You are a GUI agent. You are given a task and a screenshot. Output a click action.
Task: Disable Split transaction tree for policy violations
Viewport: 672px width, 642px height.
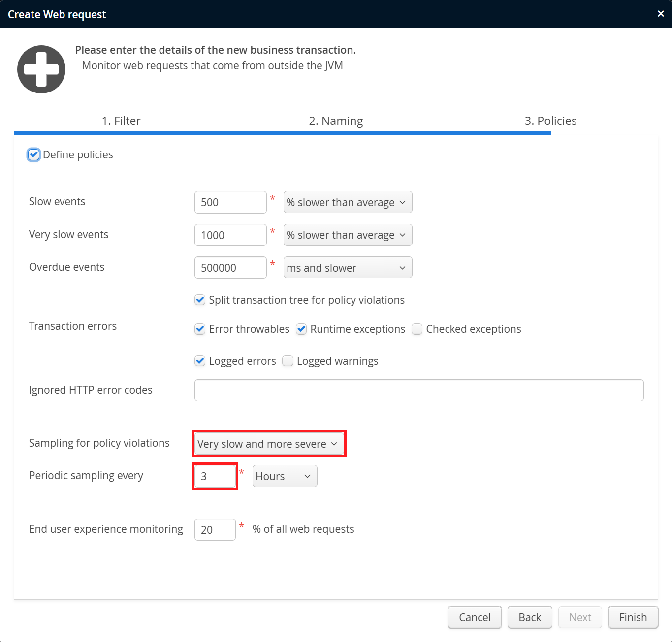[x=200, y=300]
